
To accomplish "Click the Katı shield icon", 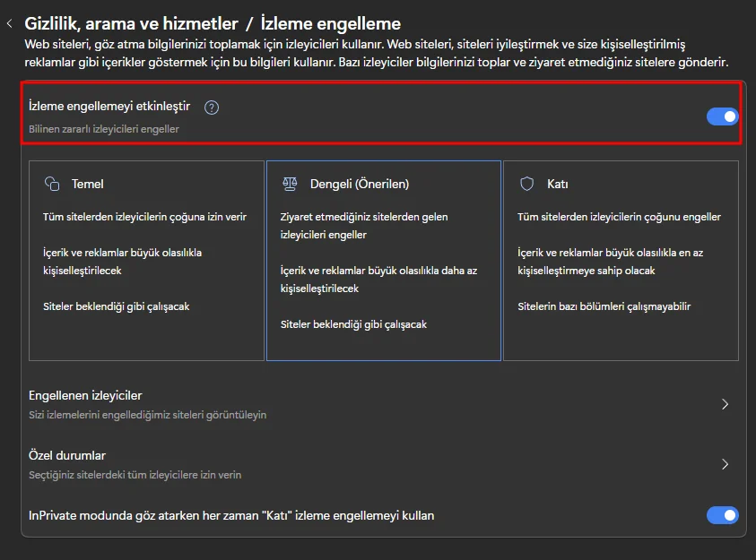I will [x=527, y=184].
